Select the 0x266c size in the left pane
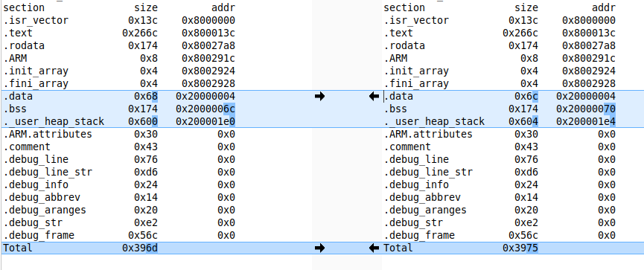The image size is (644, 270). tap(140, 33)
